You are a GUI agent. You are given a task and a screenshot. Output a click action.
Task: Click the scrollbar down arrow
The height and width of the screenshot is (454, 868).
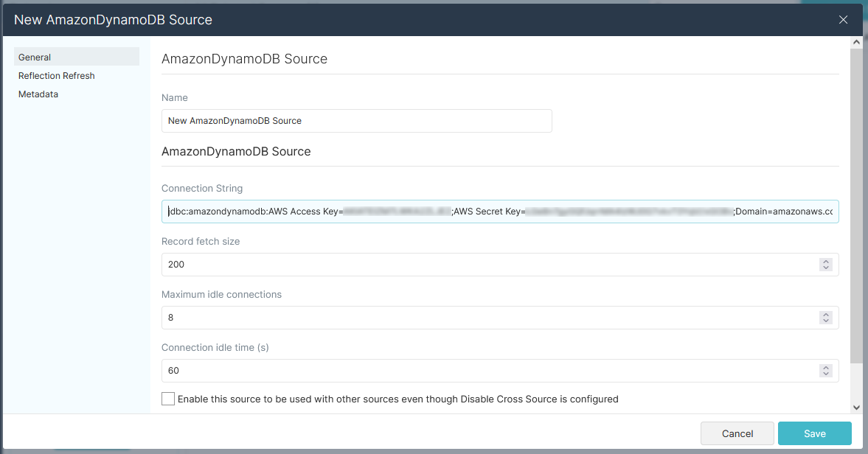point(856,407)
